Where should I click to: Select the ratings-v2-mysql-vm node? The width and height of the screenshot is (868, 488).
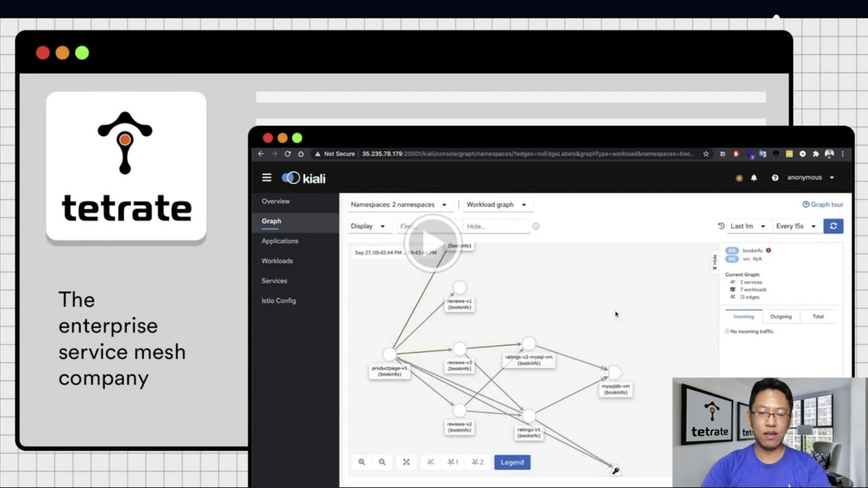(x=529, y=343)
